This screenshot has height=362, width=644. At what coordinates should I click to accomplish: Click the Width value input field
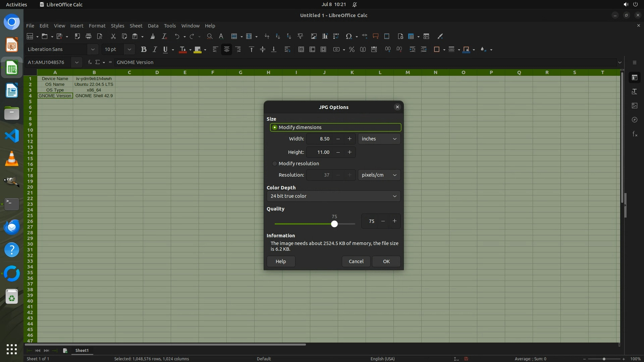[319, 139]
